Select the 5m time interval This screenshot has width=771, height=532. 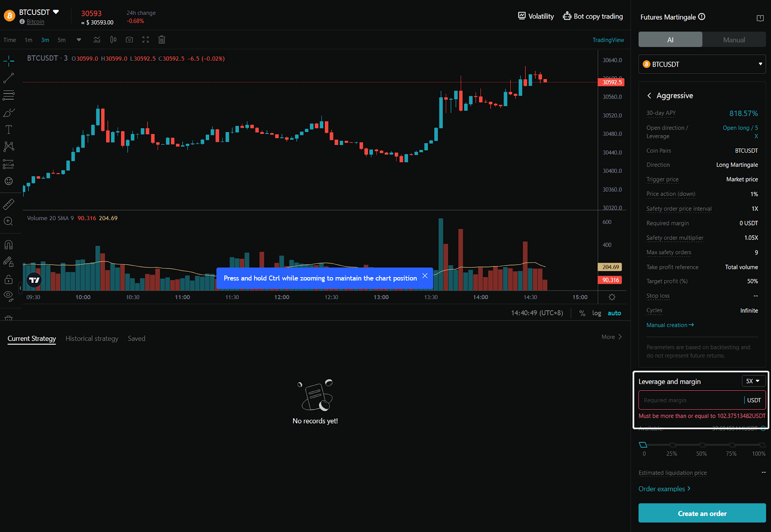(x=61, y=40)
